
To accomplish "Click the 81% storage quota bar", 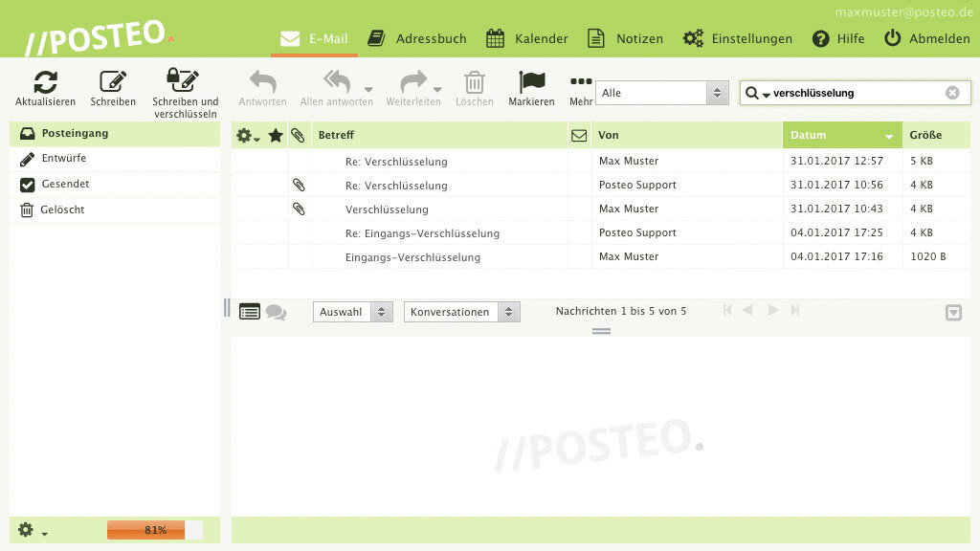I will (155, 530).
